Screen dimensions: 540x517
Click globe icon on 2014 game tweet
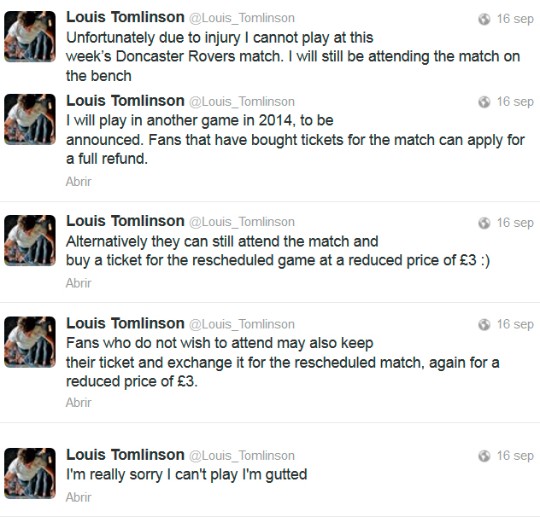point(484,102)
